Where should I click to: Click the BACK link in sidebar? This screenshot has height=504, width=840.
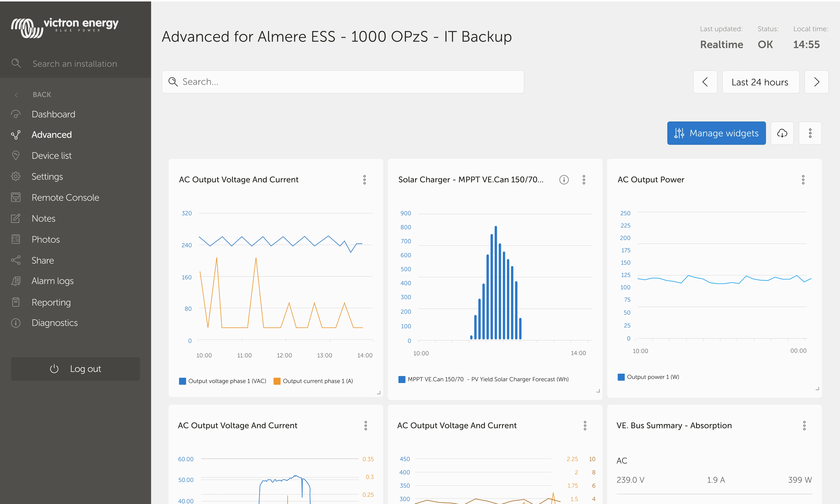point(42,95)
